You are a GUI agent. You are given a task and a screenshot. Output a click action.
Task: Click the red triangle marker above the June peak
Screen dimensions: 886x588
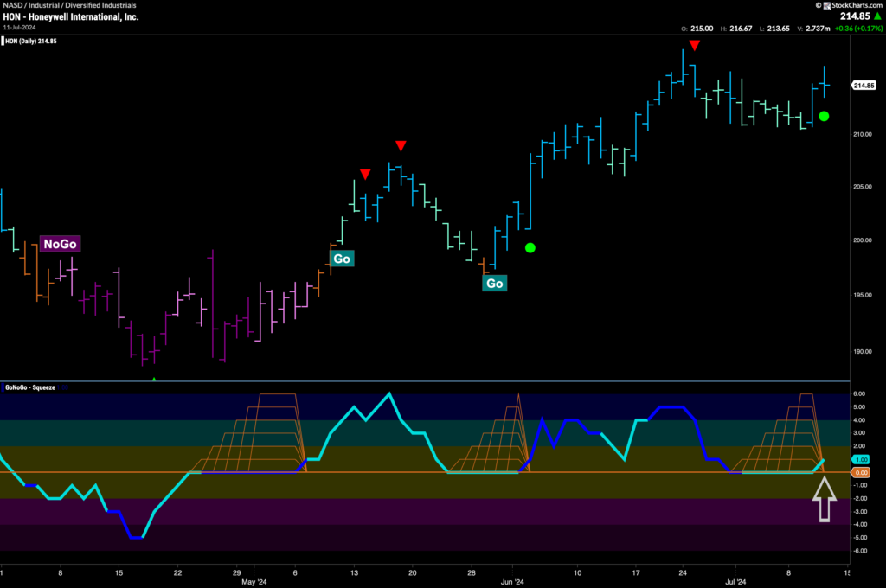click(694, 44)
